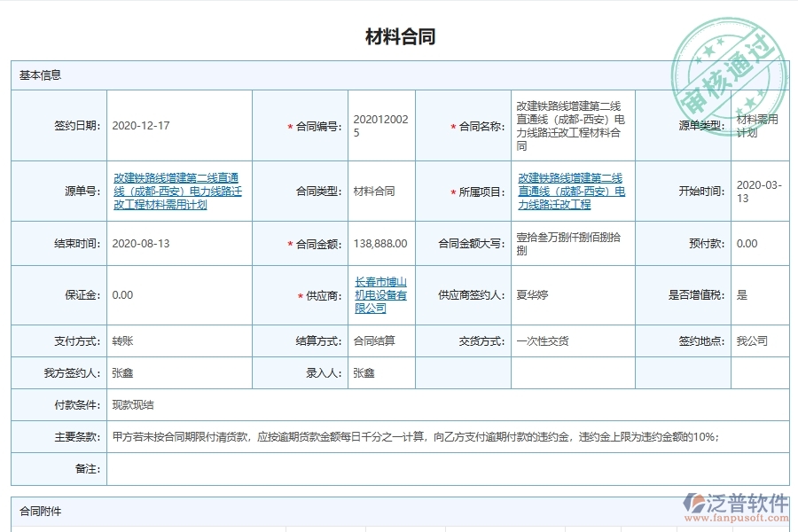Select the 支付方式 value 转账

[x=121, y=340]
